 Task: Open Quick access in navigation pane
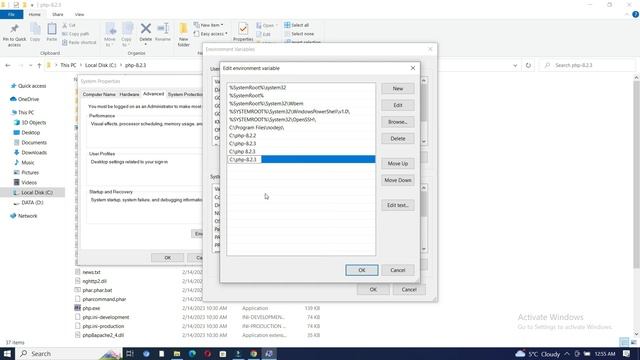coord(32,86)
